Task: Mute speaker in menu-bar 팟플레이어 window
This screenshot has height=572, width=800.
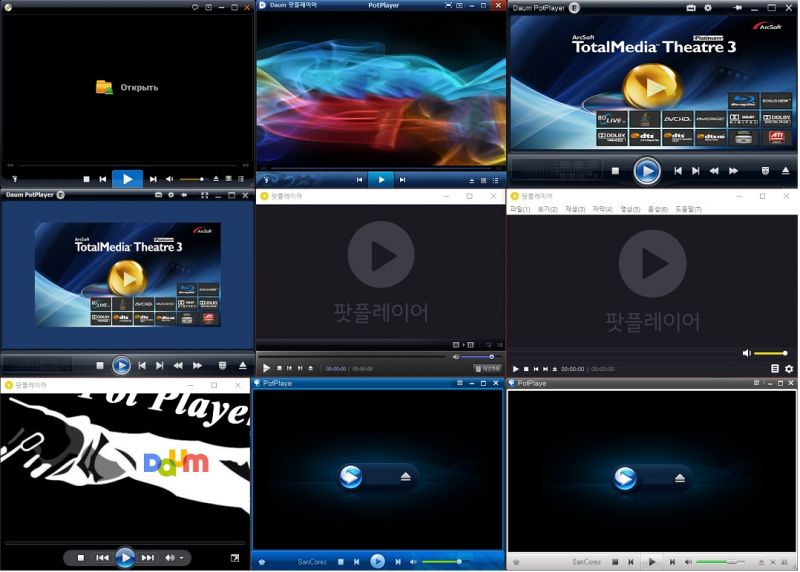Action: coord(746,353)
